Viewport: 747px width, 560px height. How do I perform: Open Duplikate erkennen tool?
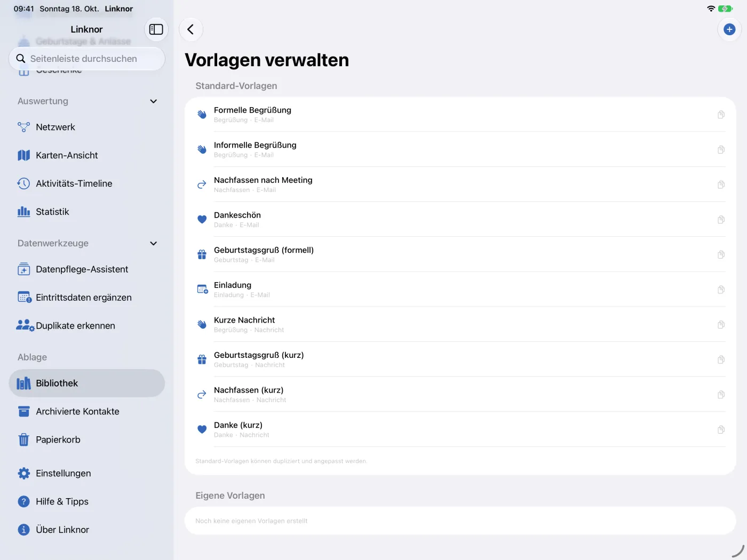87,326
